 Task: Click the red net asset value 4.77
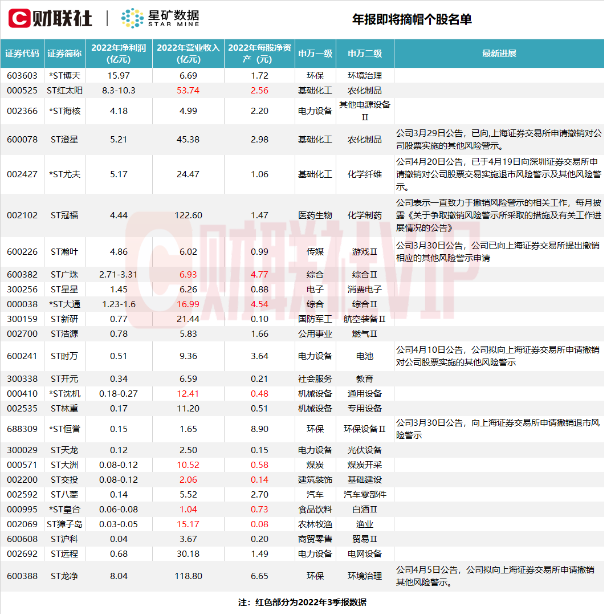point(259,274)
